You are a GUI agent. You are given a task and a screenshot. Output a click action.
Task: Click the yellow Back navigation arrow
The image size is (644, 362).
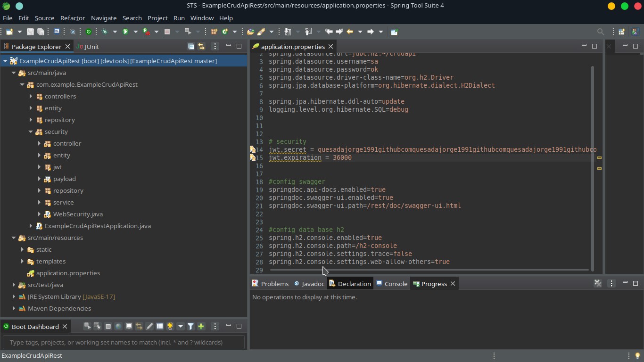(350, 32)
